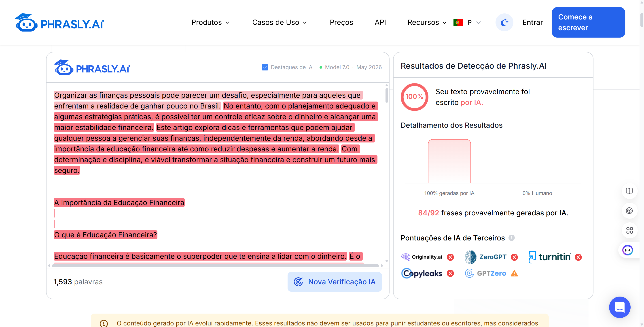Uncheck the Destaques de IA checkbox
644x327 pixels.
tap(265, 67)
